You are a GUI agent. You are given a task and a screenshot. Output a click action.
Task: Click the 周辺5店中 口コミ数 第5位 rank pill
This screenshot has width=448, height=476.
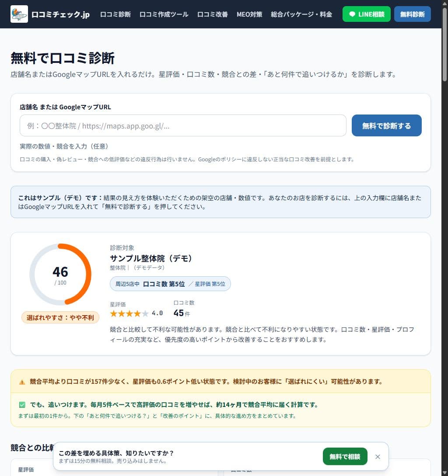tap(170, 284)
